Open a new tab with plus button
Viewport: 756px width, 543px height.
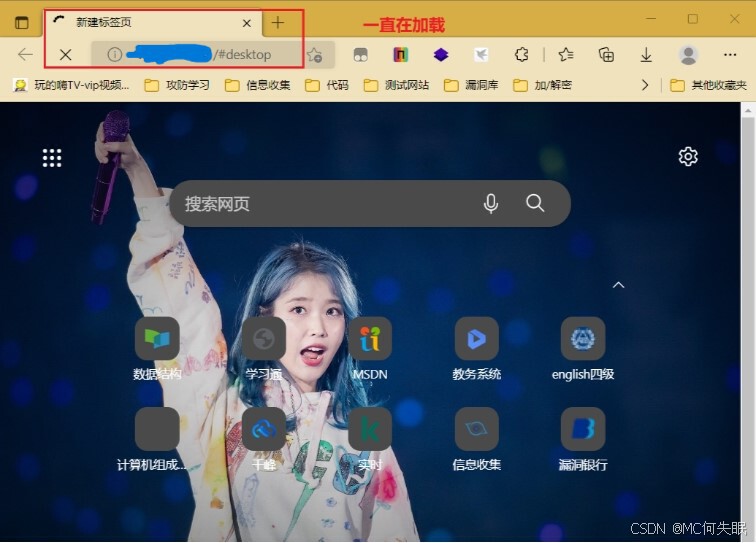278,23
